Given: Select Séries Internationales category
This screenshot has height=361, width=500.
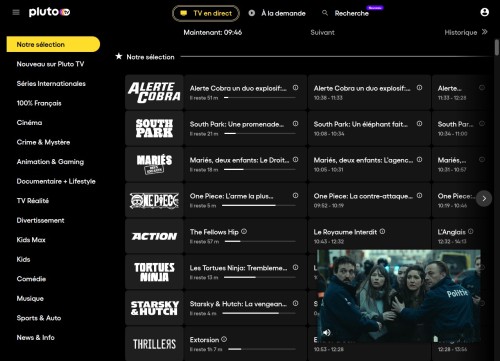Looking at the screenshot, I should tap(51, 84).
